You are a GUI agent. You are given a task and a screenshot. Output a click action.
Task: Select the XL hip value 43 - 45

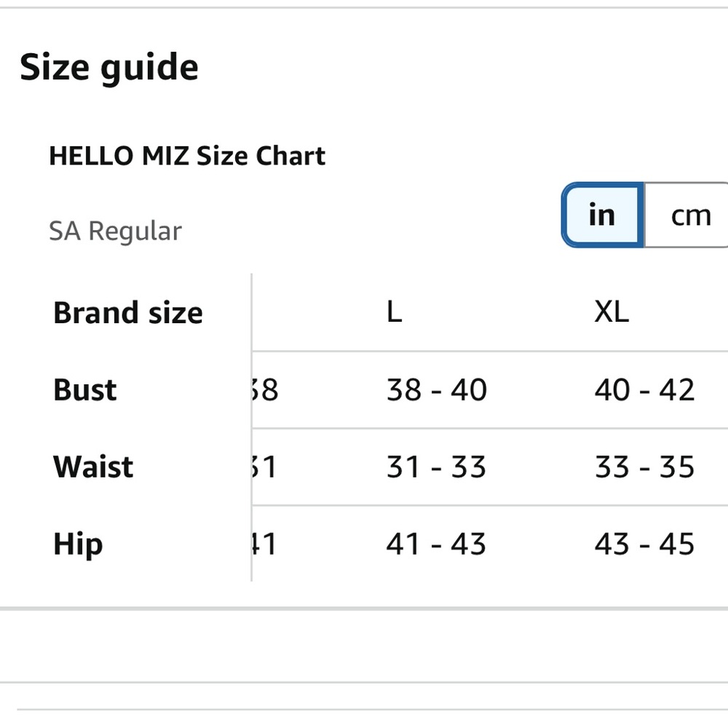644,544
